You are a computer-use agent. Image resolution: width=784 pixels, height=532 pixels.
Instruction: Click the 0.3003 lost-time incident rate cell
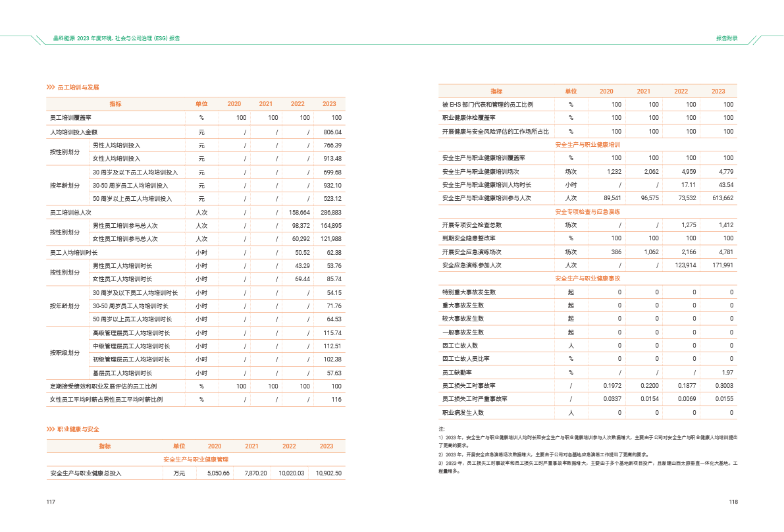pyautogui.click(x=724, y=386)
